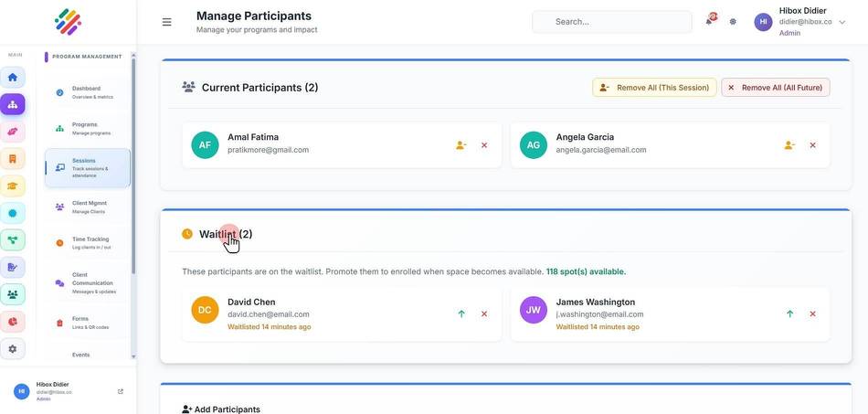Image resolution: width=868 pixels, height=414 pixels.
Task: Click the external link icon beside Hibox Didier
Action: click(x=121, y=391)
